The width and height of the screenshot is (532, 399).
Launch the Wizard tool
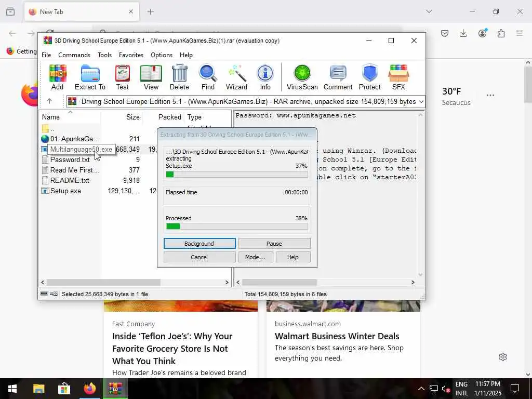(x=236, y=77)
